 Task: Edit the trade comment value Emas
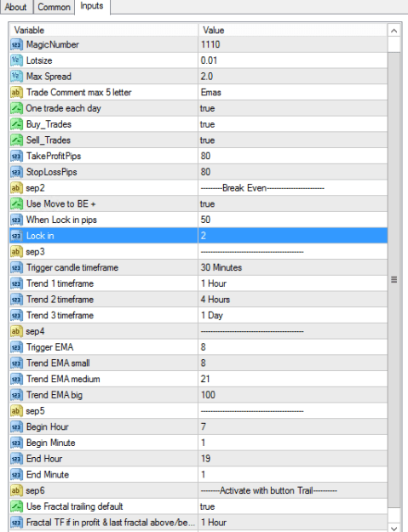point(293,92)
